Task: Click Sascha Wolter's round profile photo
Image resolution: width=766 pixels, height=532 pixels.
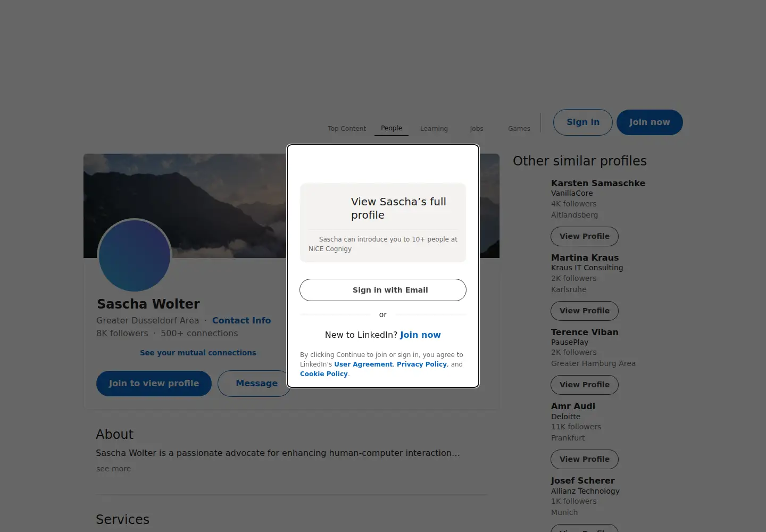Action: coord(135,256)
